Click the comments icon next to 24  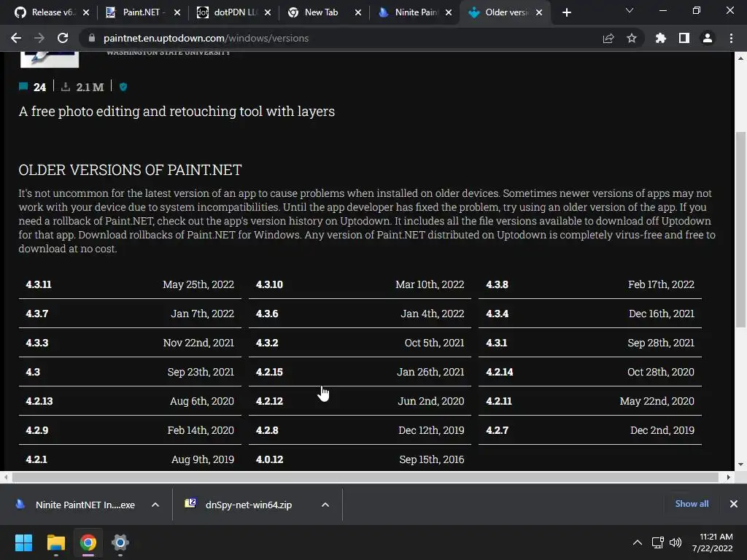pos(23,87)
